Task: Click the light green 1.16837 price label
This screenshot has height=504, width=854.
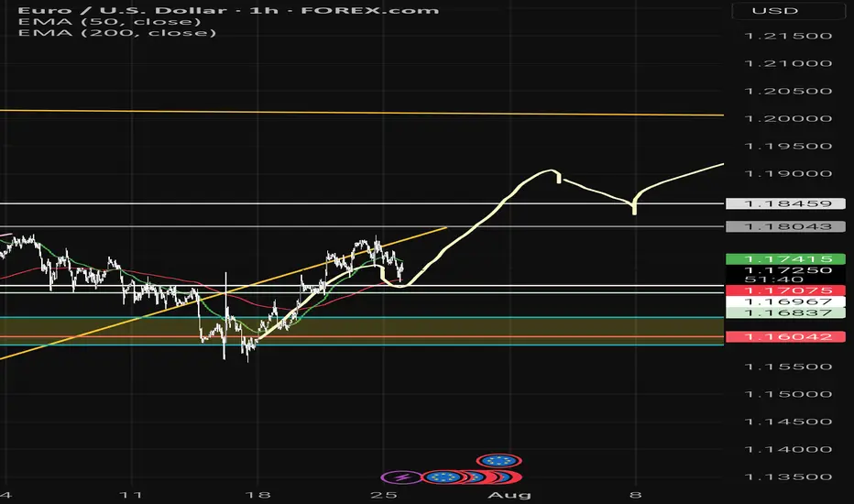Action: tap(786, 312)
